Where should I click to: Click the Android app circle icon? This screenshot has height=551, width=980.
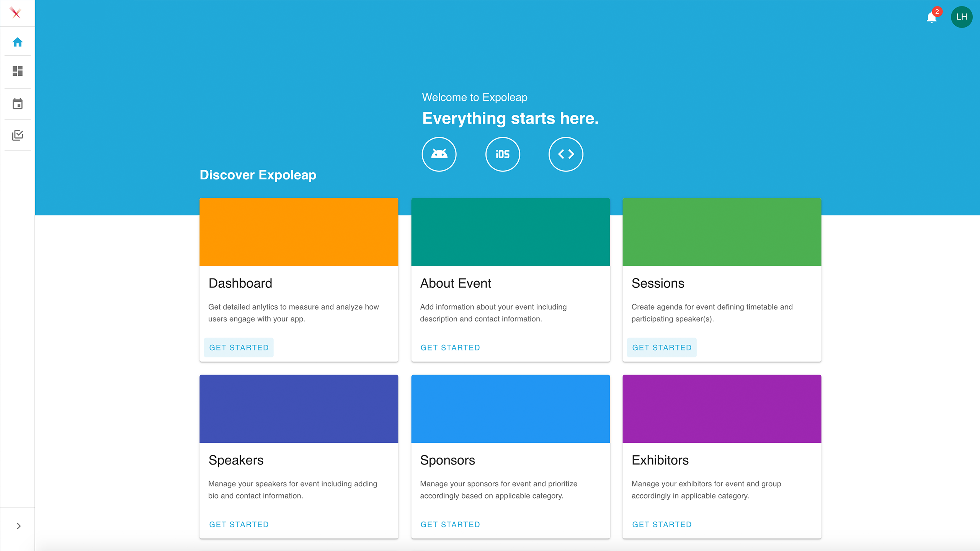coord(439,154)
